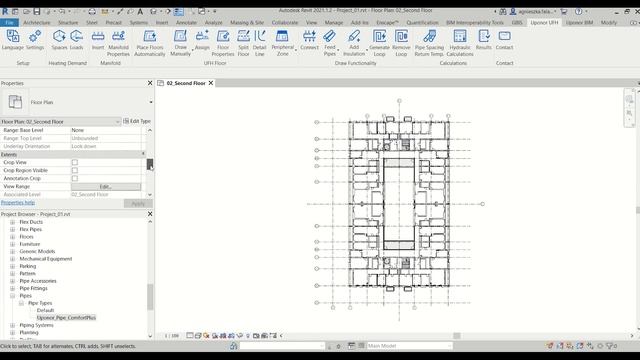Expand the Pipe Fittings tree node
Image resolution: width=640 pixels, height=360 pixels.
[x=12, y=288]
